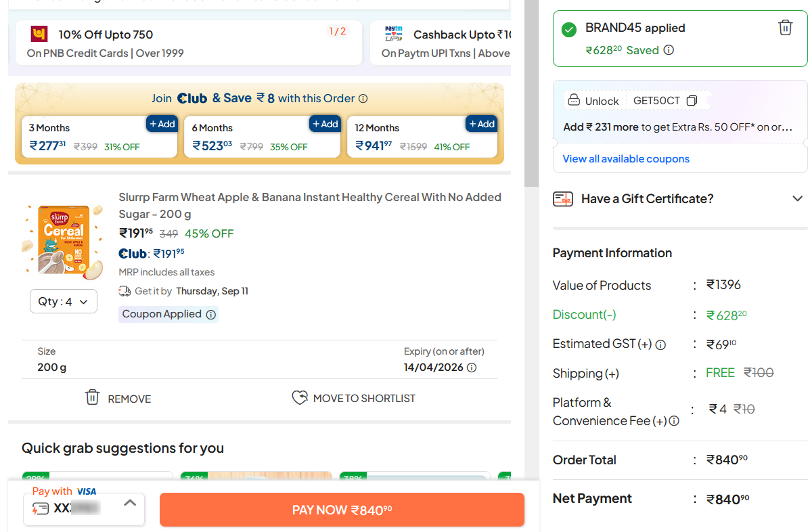Delete the applied BRAND45 coupon

coord(785,28)
